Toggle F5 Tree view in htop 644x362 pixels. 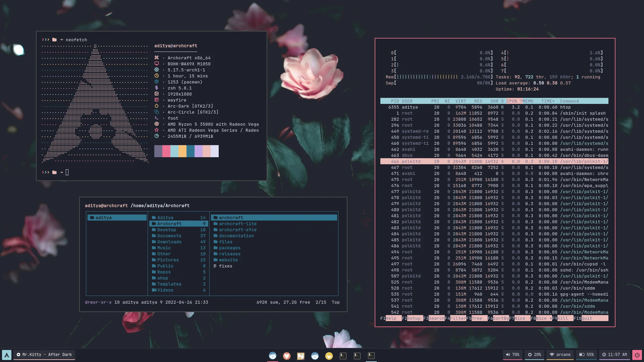(477, 318)
